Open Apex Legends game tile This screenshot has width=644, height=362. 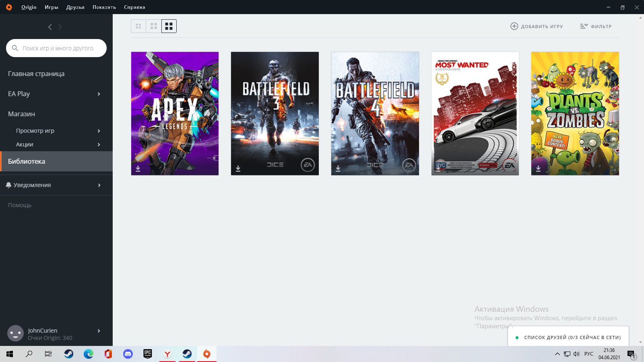(x=175, y=113)
